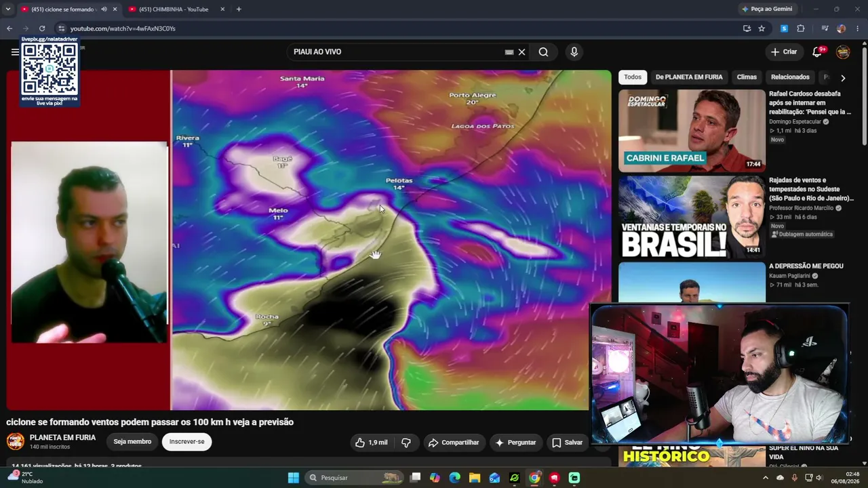
Task: Show hidden system tray icons
Action: (x=766, y=478)
